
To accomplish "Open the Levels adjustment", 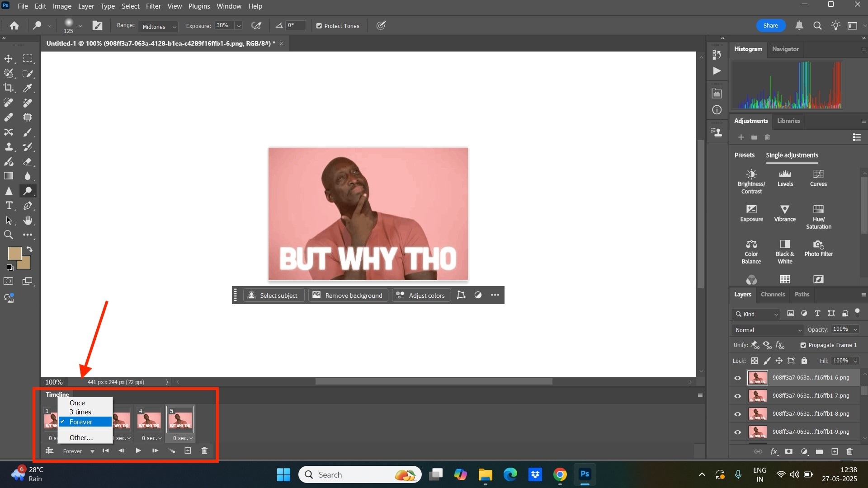I will point(785,178).
